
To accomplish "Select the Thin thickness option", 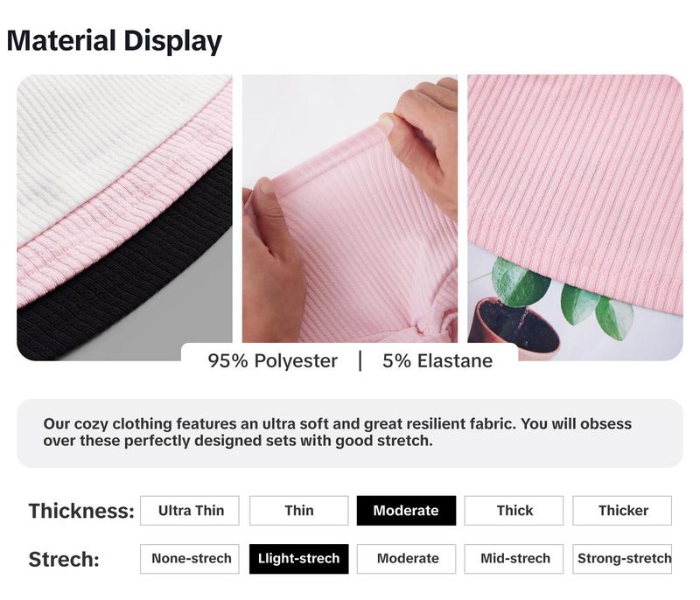I will tap(298, 510).
